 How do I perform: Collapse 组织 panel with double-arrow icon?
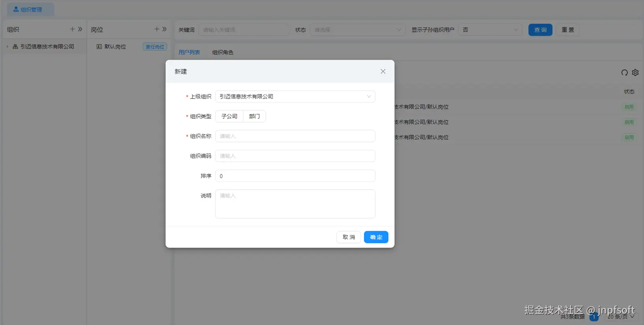tap(80, 29)
